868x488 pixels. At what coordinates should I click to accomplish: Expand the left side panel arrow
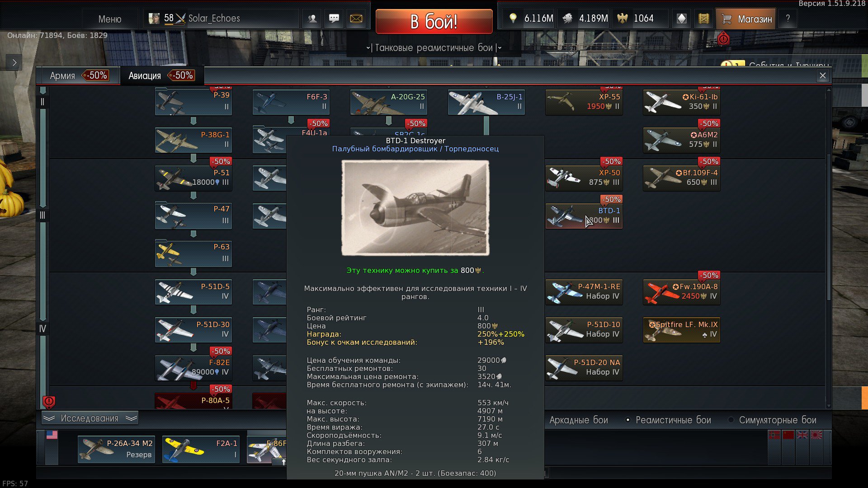click(14, 63)
